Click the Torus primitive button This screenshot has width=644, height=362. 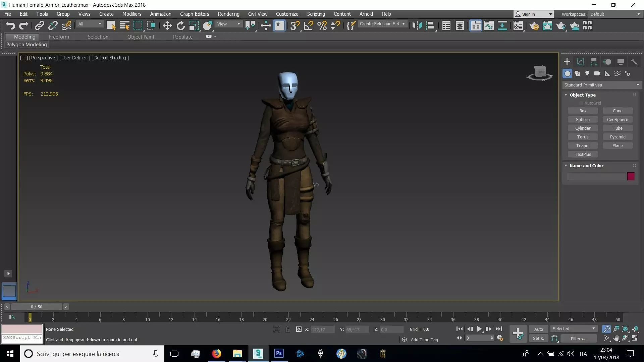coord(583,137)
